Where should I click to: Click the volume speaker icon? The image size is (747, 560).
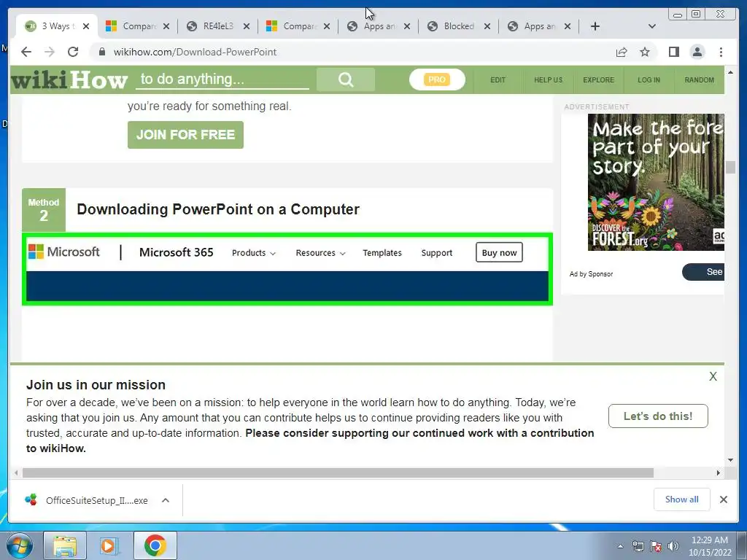[673, 546]
